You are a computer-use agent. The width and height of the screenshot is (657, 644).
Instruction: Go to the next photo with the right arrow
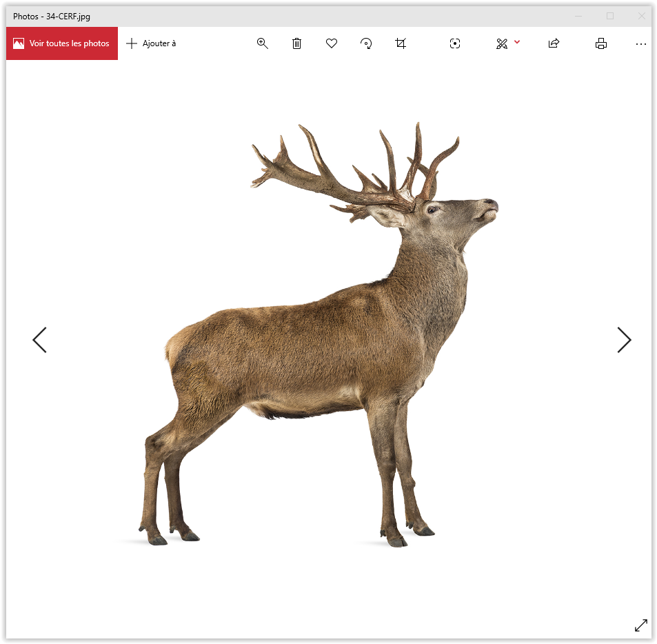coord(623,340)
